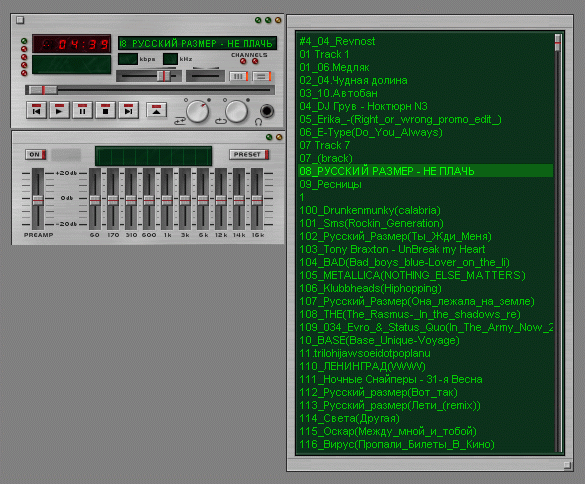Click the red time display 04:39

71,44
